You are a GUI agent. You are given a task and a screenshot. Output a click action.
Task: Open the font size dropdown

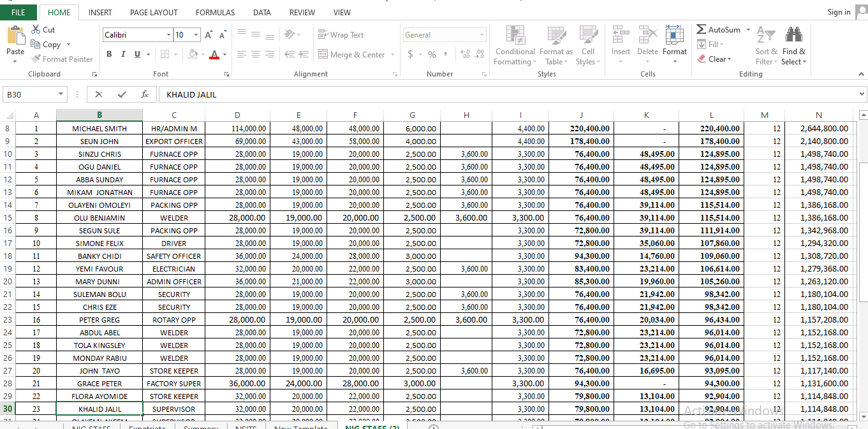(196, 35)
